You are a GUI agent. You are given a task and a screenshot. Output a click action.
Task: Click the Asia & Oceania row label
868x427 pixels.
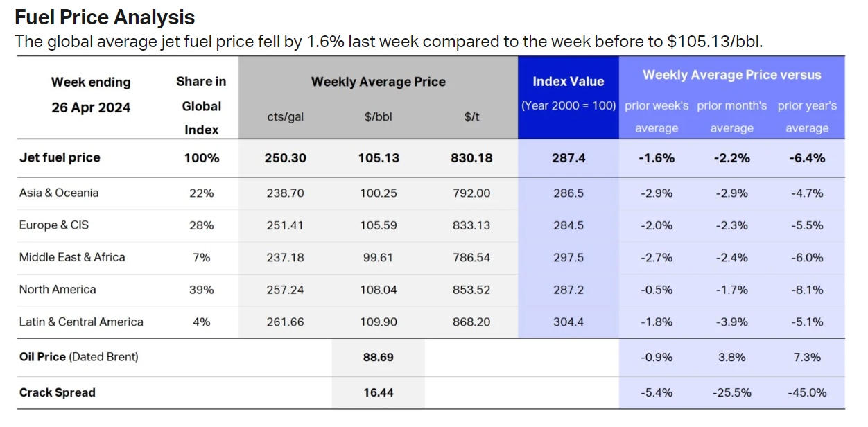tap(59, 193)
